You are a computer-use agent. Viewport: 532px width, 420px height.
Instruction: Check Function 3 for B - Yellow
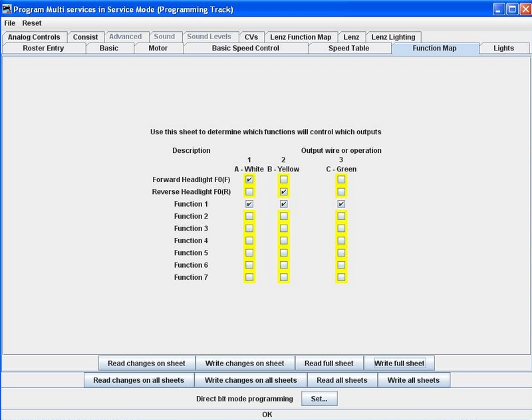pyautogui.click(x=284, y=228)
